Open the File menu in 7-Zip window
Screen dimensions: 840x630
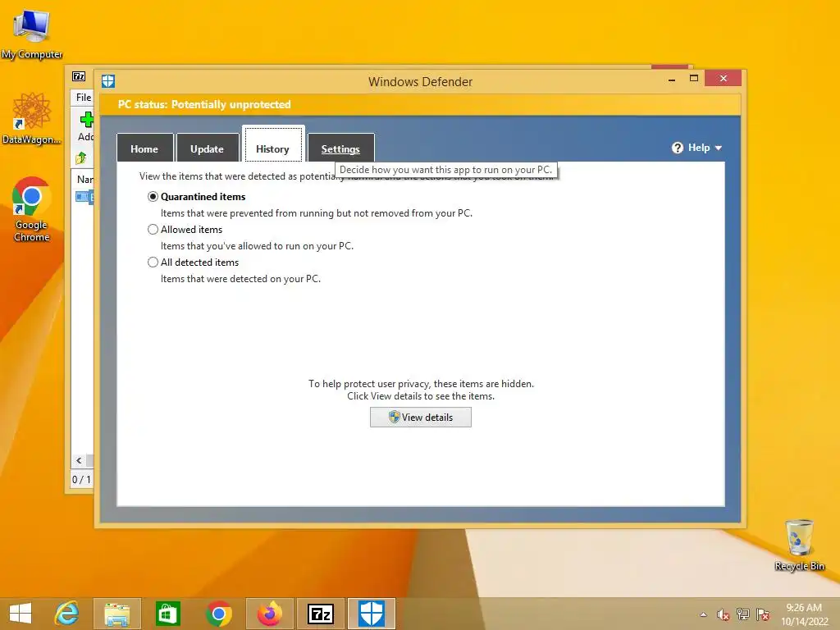point(84,98)
